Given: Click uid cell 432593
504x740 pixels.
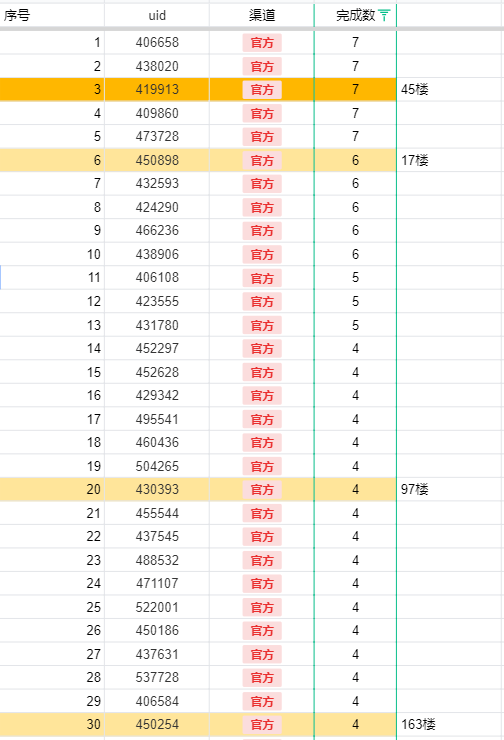Looking at the screenshot, I should [157, 183].
